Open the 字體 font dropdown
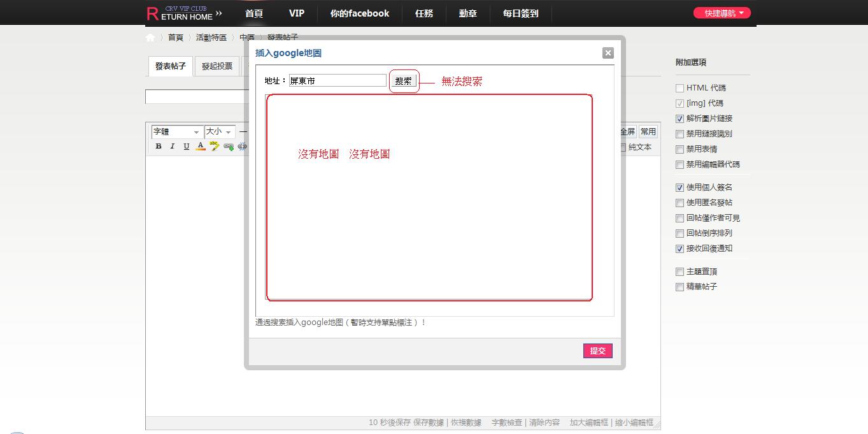 [176, 132]
